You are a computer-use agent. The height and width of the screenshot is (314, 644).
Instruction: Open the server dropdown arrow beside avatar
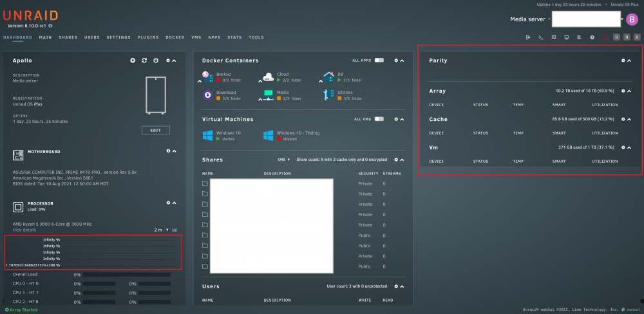[623, 19]
